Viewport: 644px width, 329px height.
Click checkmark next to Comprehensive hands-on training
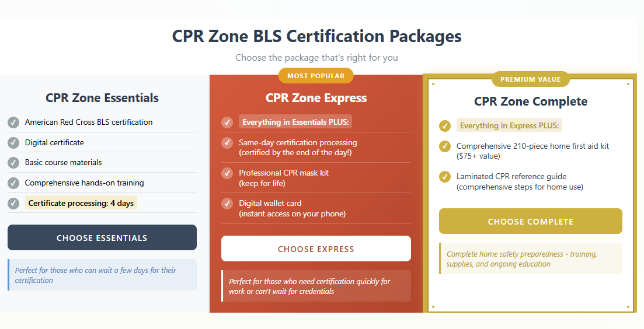pos(13,183)
